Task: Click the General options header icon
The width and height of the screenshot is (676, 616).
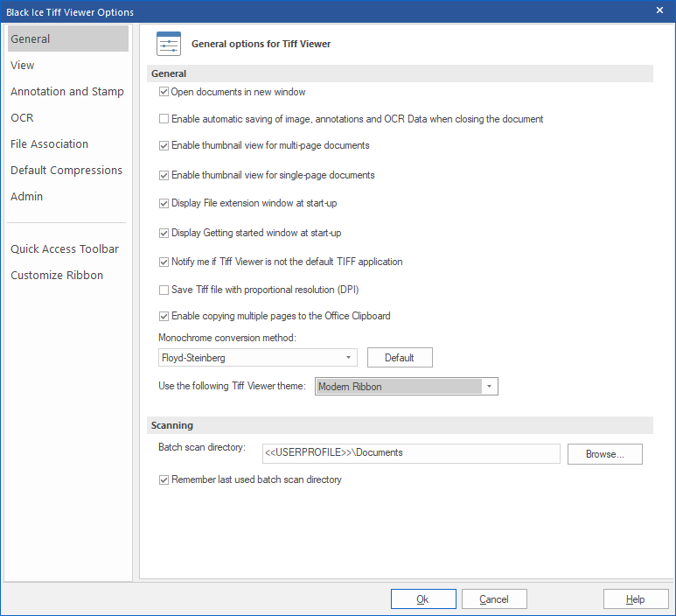Action: pos(168,44)
